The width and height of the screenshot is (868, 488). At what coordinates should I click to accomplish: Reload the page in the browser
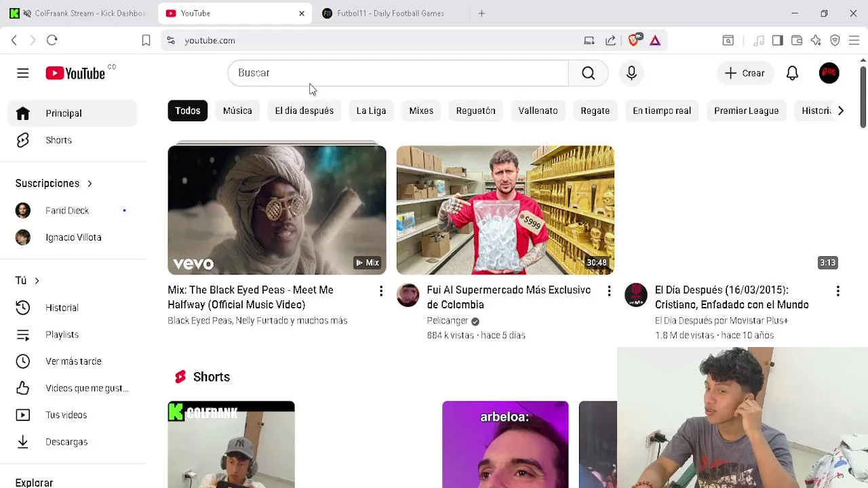pyautogui.click(x=52, y=41)
